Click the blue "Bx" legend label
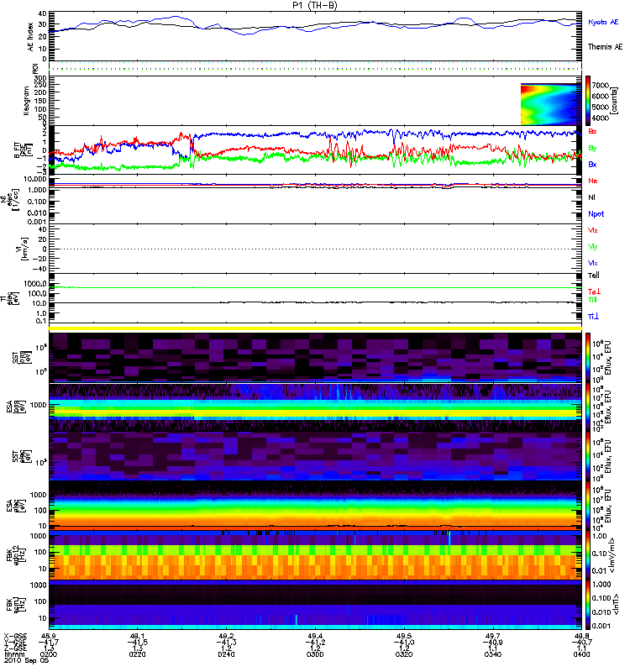Viewport: 630px width, 672px height. [592, 164]
